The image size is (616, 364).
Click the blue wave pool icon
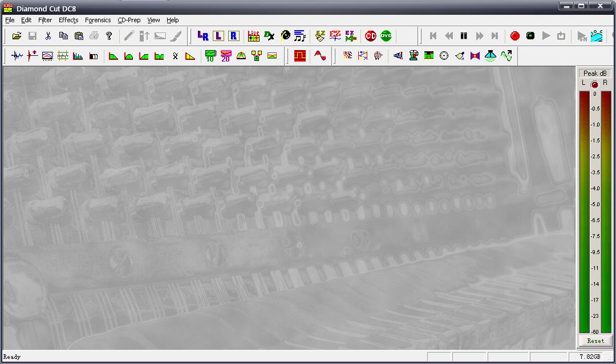(x=597, y=36)
